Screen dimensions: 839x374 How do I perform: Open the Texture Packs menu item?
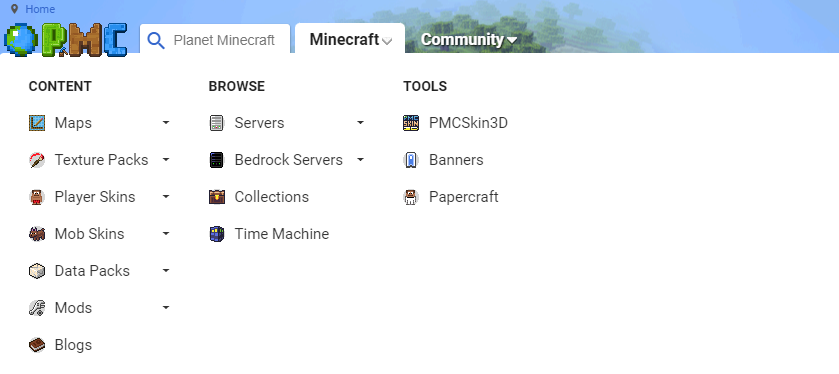coord(101,160)
